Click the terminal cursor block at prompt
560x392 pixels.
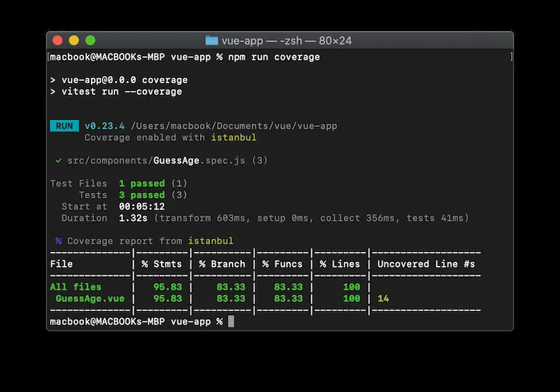[231, 321]
